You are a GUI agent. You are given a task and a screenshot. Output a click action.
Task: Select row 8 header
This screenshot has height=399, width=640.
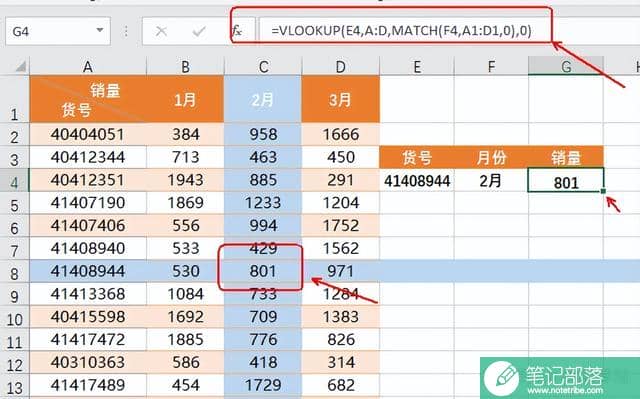pos(15,271)
